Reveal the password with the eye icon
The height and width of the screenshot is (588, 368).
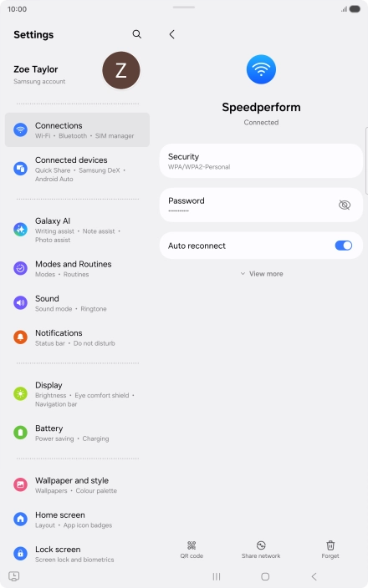point(345,205)
